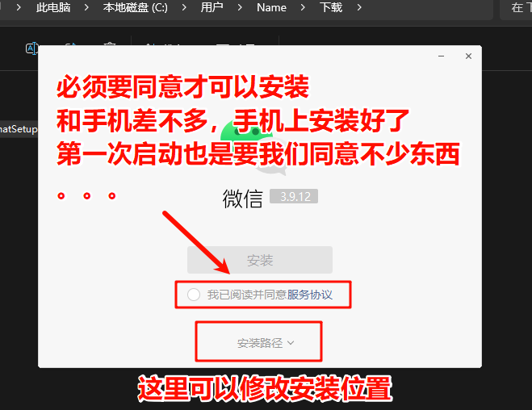
Task: Go to 用户 folder in breadcrumb
Action: point(212,7)
